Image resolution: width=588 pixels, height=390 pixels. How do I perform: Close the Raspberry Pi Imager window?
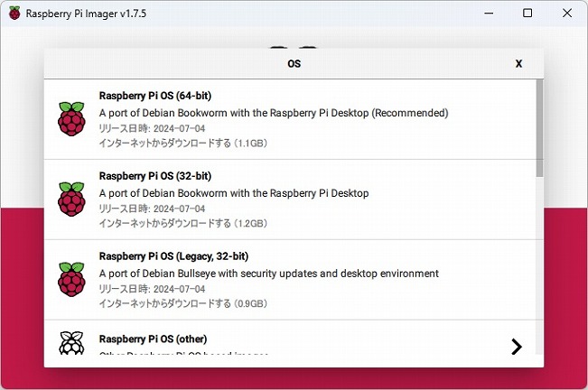pyautogui.click(x=567, y=14)
